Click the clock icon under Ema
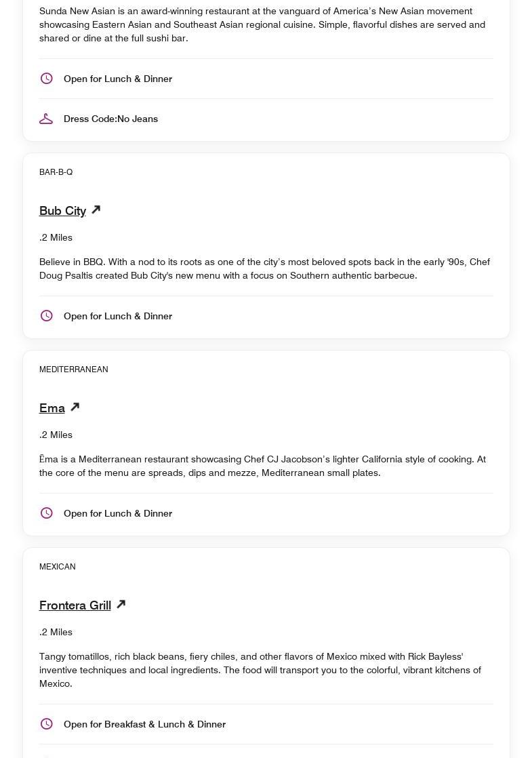This screenshot has width=532, height=758. 47,513
